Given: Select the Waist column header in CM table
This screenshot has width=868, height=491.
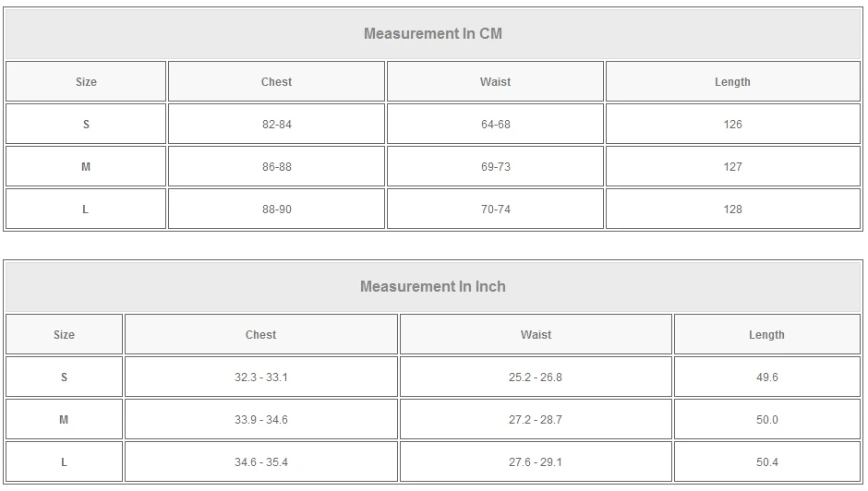Looking at the screenshot, I should 495,82.
